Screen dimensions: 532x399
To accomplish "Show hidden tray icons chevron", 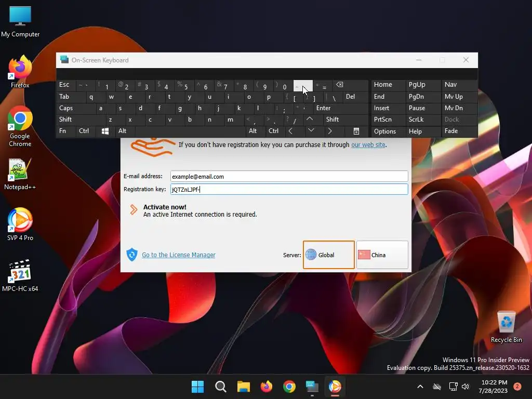I will (420, 387).
